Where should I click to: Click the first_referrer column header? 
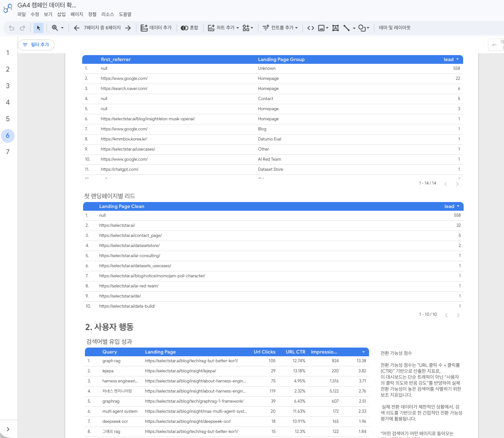click(116, 59)
